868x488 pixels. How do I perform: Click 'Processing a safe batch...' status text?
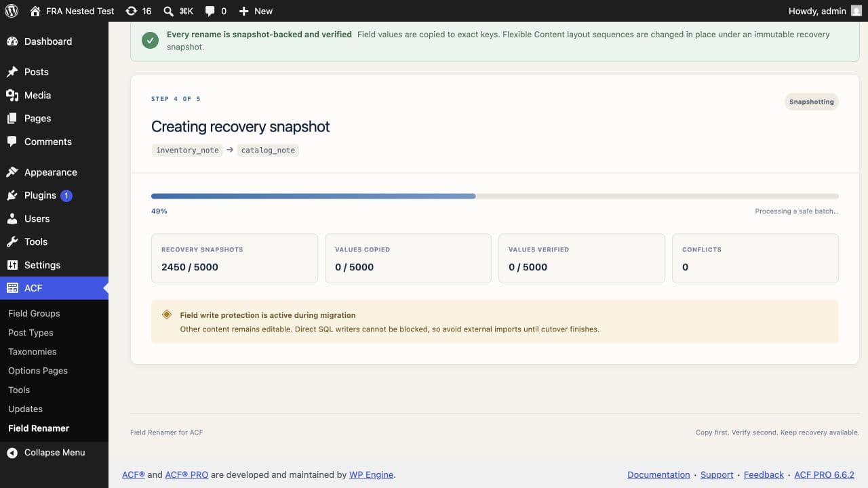797,211
